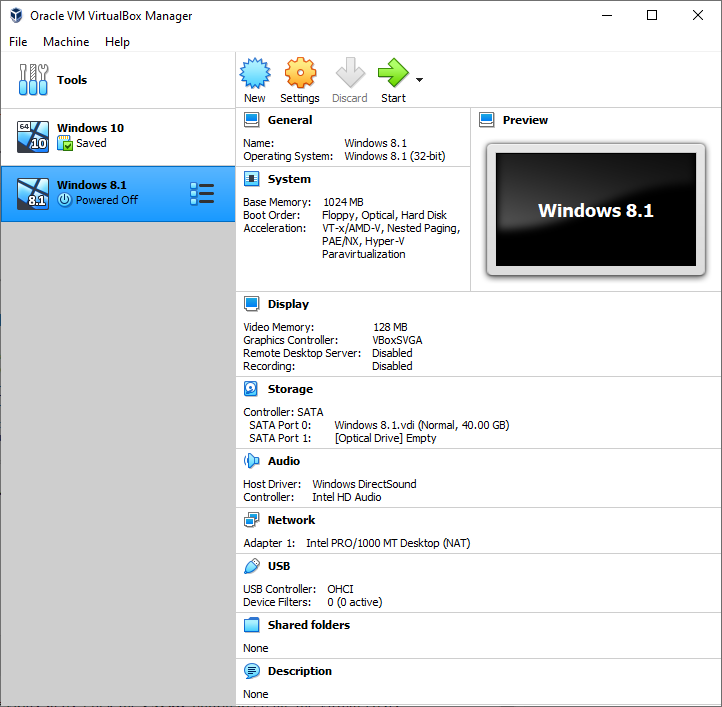Image resolution: width=722 pixels, height=707 pixels.
Task: Click the Display section icon
Action: (x=251, y=304)
